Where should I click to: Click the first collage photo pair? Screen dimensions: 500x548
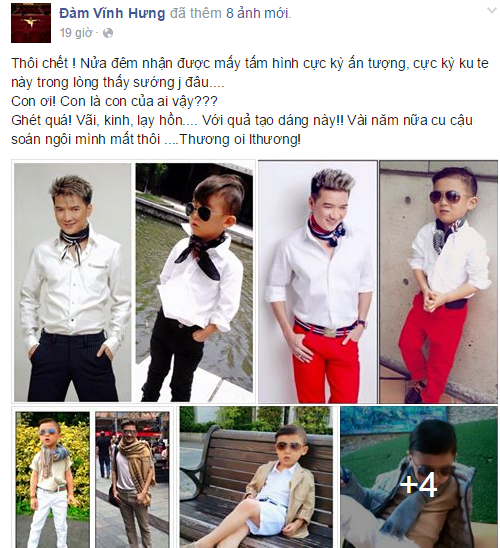click(133, 282)
